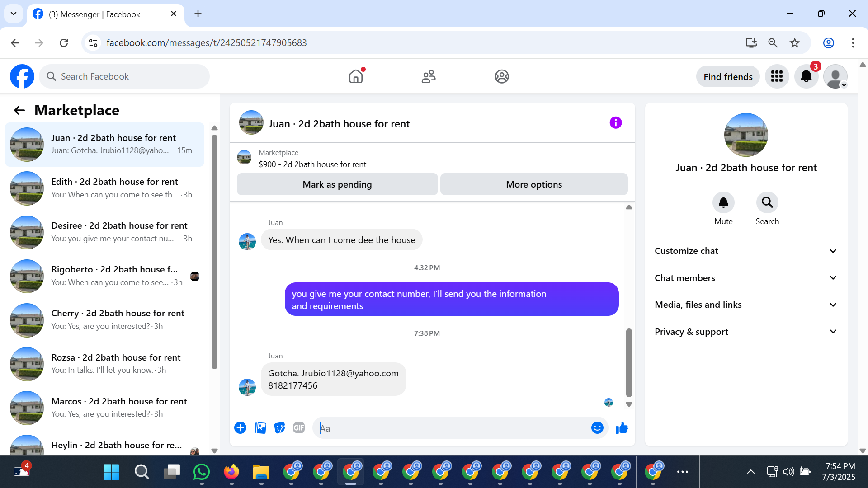Click the message text input field

[452, 428]
